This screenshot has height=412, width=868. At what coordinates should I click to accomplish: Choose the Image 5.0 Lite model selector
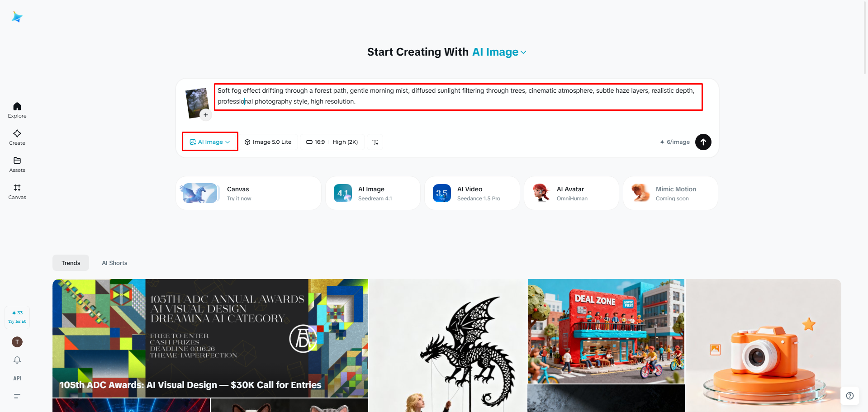268,142
